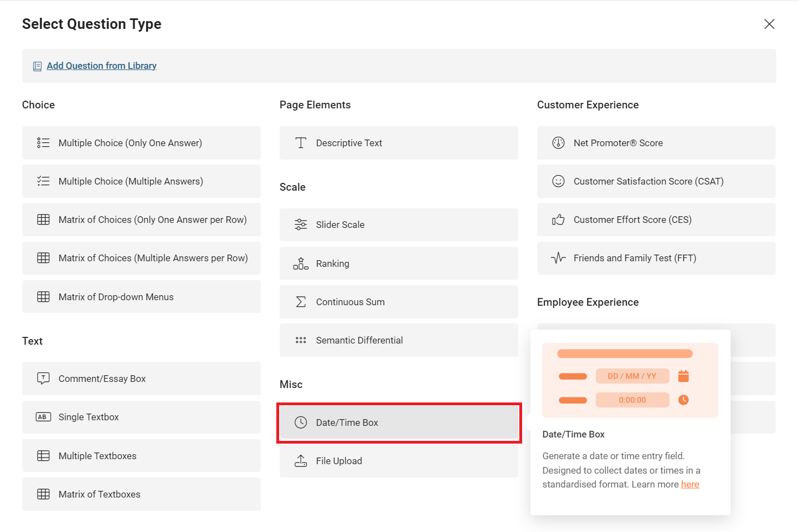Click the Multiple Textboxes icon
The width and height of the screenshot is (799, 532).
tap(43, 456)
